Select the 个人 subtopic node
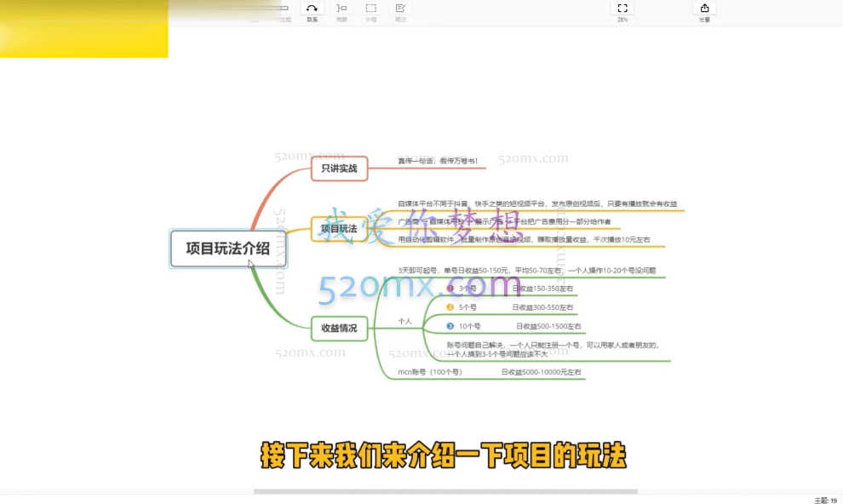843x504 pixels. click(x=404, y=320)
